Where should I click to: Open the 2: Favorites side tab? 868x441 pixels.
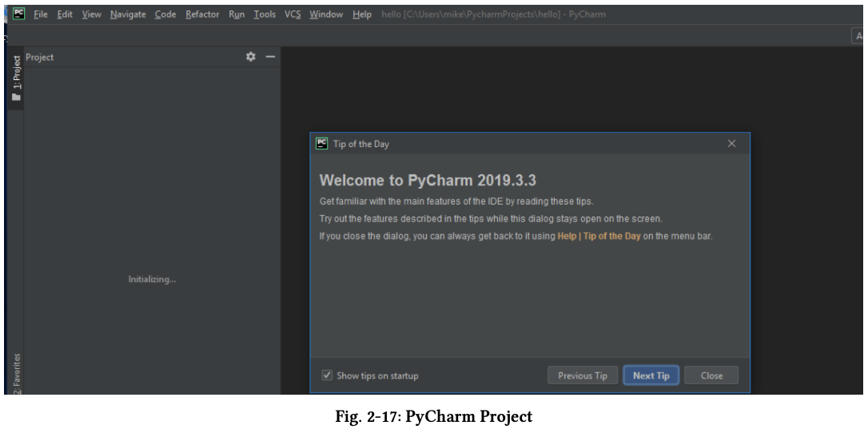point(17,374)
